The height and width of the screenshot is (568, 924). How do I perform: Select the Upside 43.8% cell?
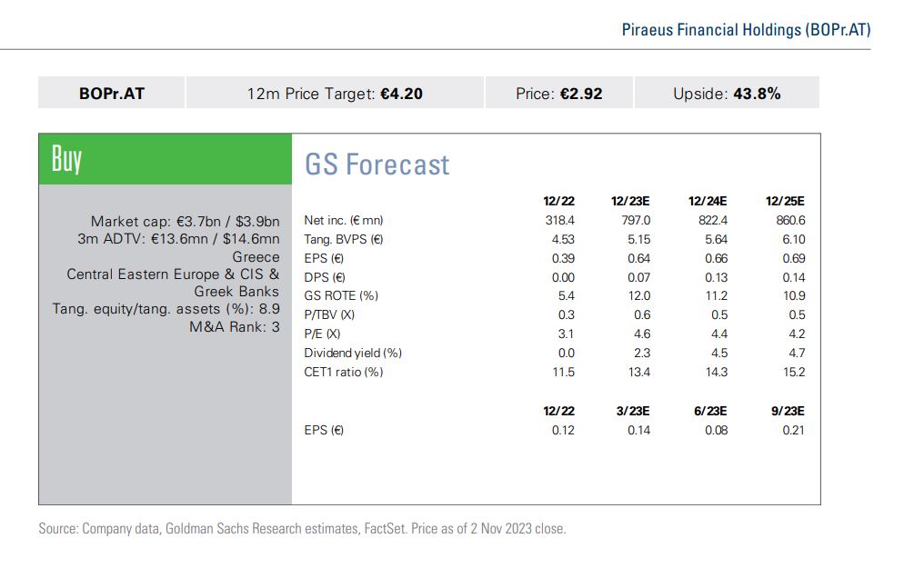pyautogui.click(x=726, y=93)
